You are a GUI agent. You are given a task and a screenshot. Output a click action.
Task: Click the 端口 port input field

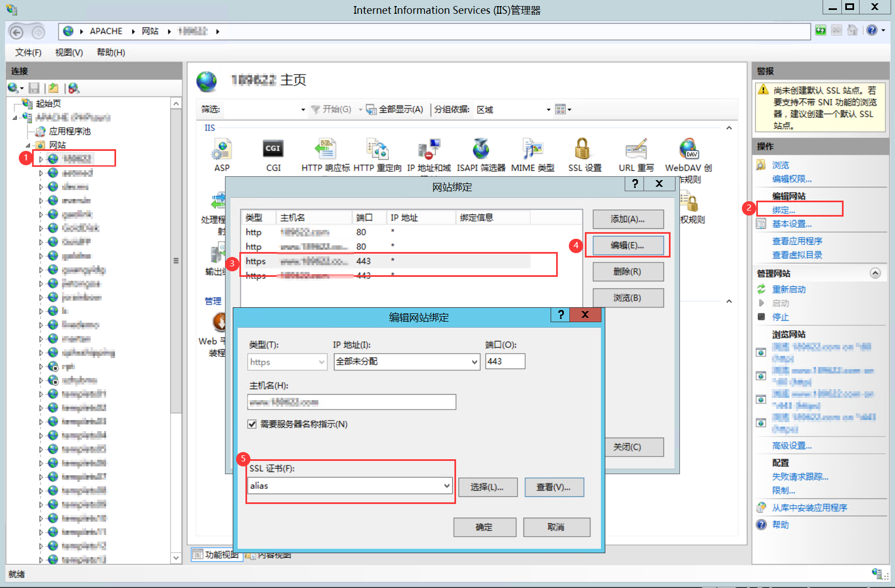pos(505,361)
